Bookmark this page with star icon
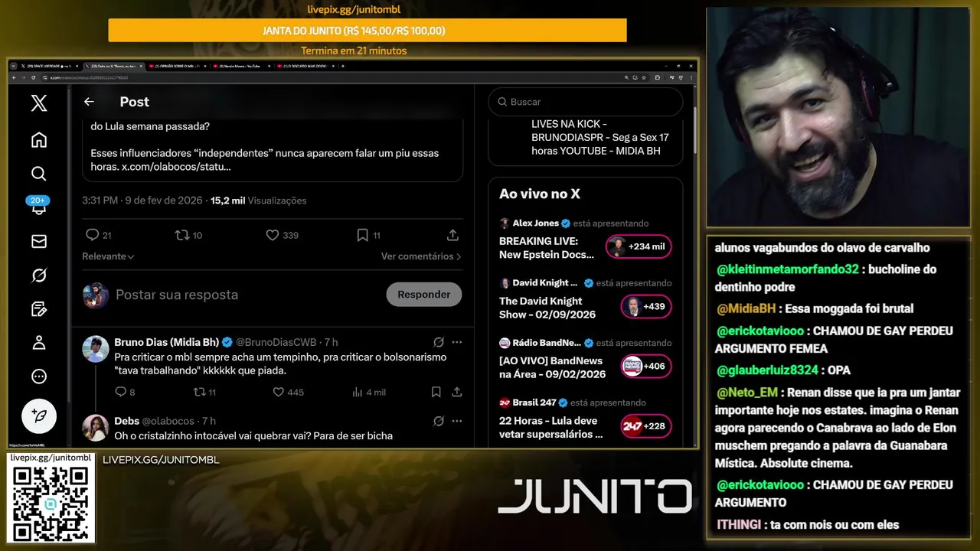 (643, 77)
